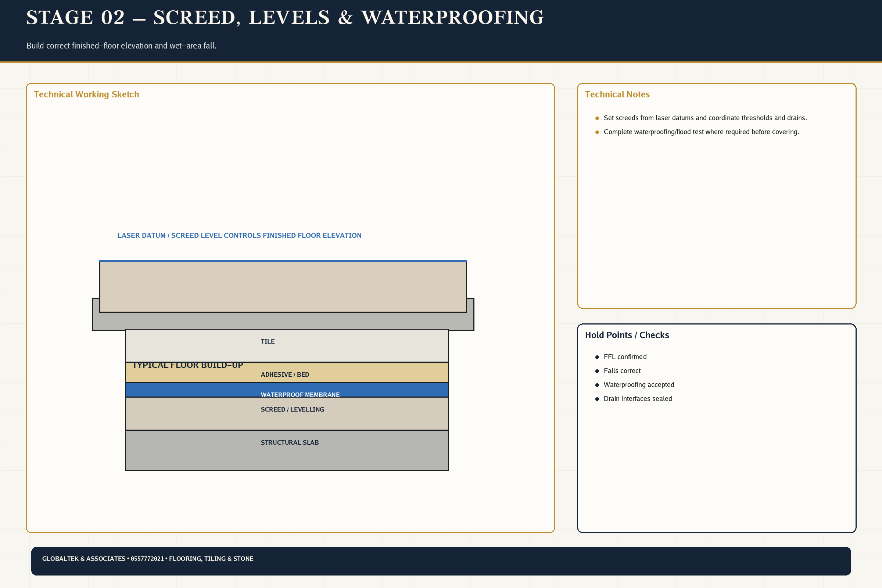Click the "ADHESIVE / BED" layer label
Image resolution: width=882 pixels, height=588 pixels.
284,374
